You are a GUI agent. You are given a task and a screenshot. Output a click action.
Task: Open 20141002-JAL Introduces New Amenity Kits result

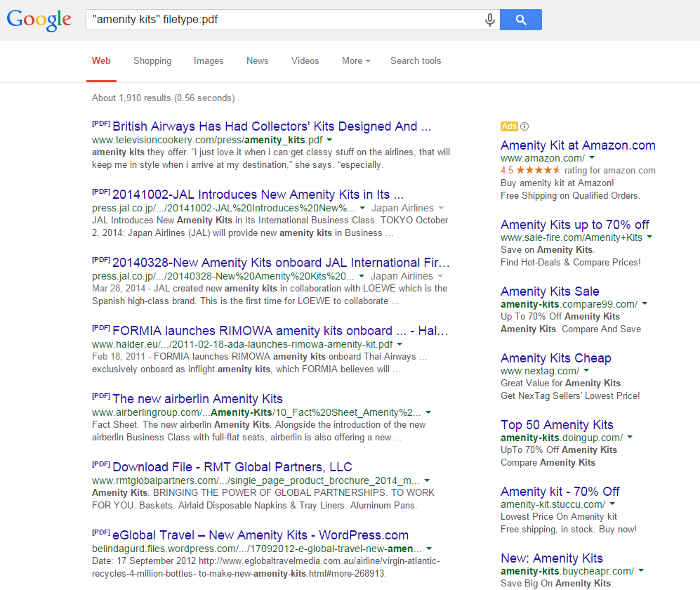pyautogui.click(x=258, y=195)
